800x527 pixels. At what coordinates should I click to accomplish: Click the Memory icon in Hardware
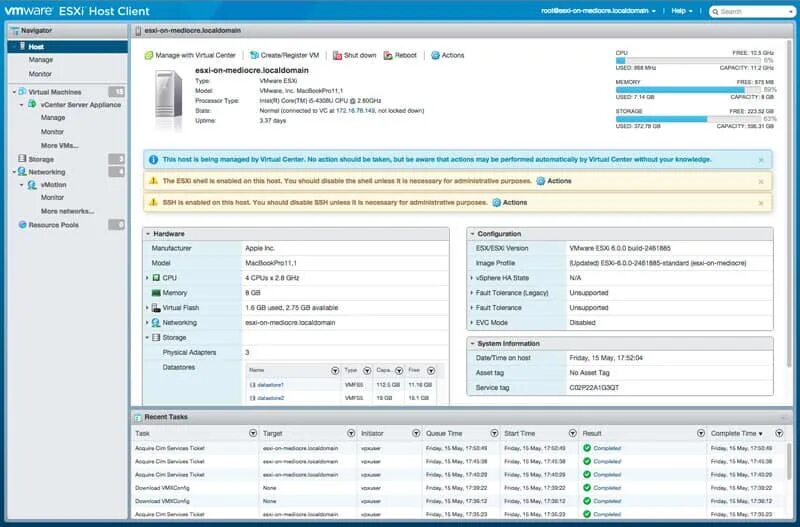point(157,293)
